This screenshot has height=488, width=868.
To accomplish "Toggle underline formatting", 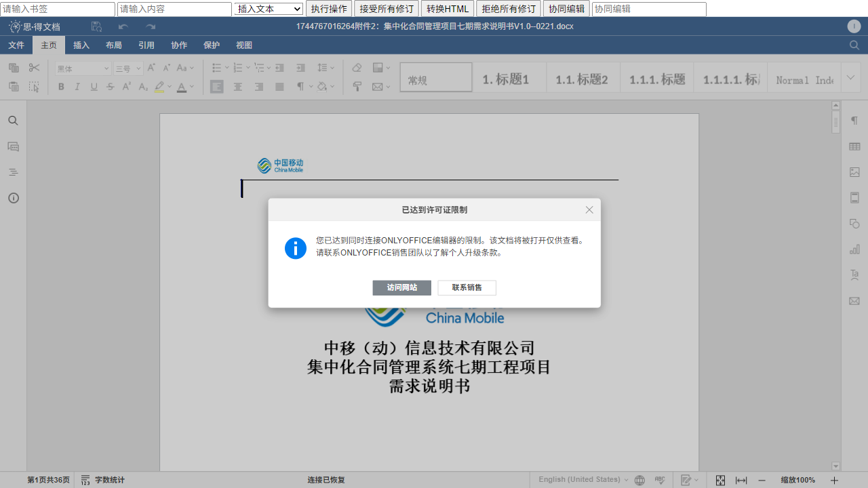I will 94,87.
